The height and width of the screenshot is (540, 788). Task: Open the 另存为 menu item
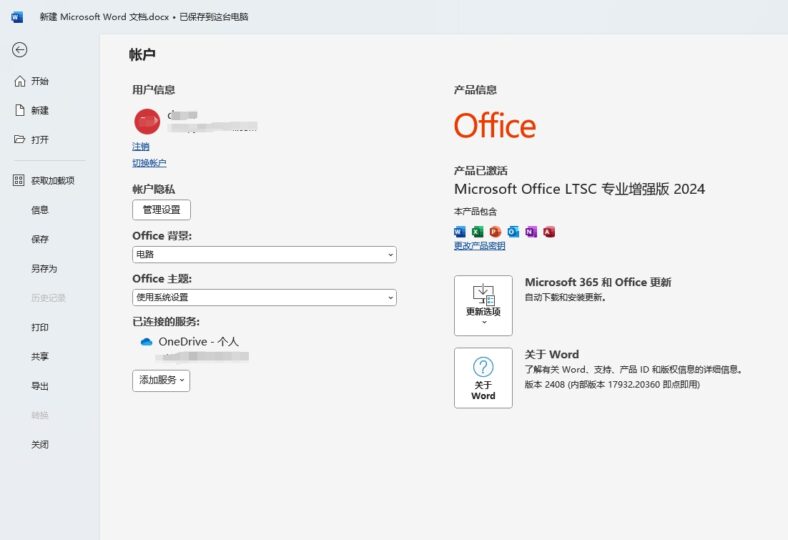coord(44,269)
